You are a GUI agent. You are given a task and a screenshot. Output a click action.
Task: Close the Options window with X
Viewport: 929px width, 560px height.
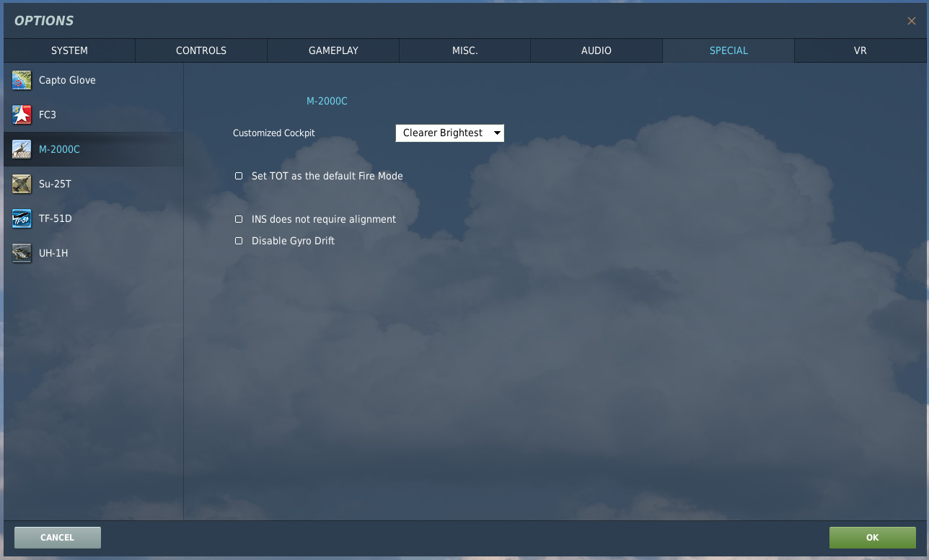click(912, 21)
